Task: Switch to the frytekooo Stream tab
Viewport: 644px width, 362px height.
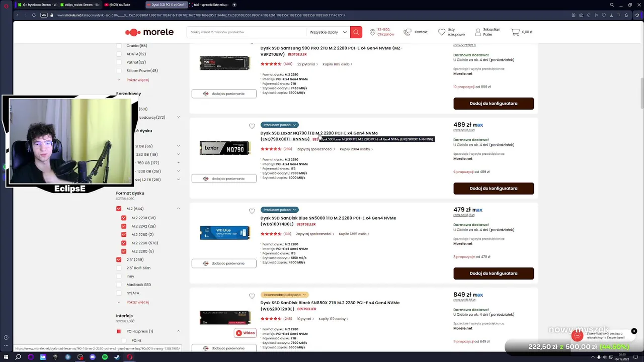Action: (36, 5)
